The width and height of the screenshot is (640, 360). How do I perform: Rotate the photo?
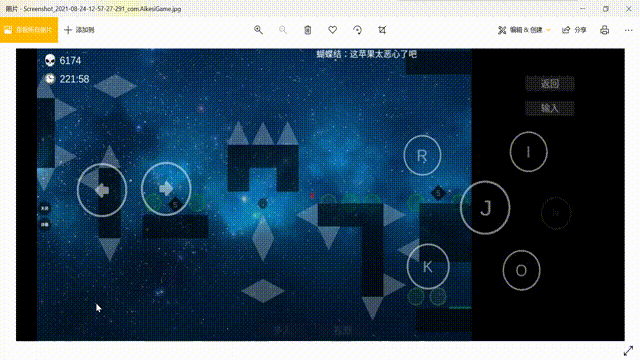coord(358,30)
